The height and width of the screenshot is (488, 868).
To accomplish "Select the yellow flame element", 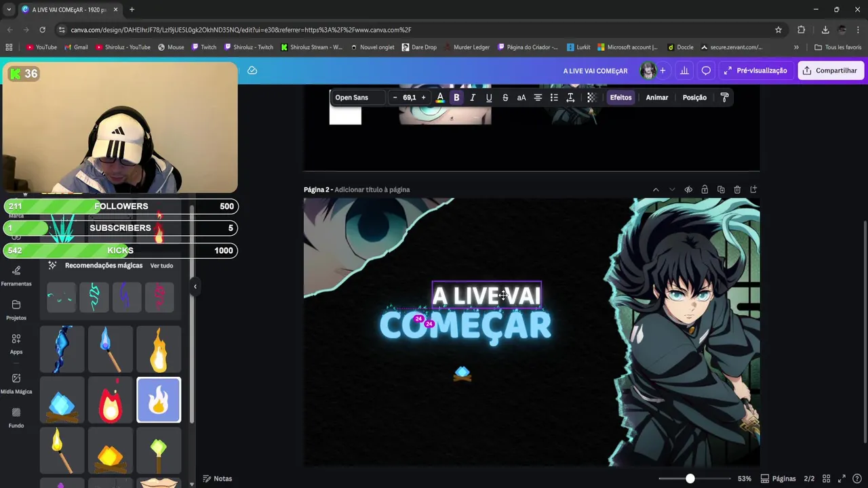I will coord(159,349).
